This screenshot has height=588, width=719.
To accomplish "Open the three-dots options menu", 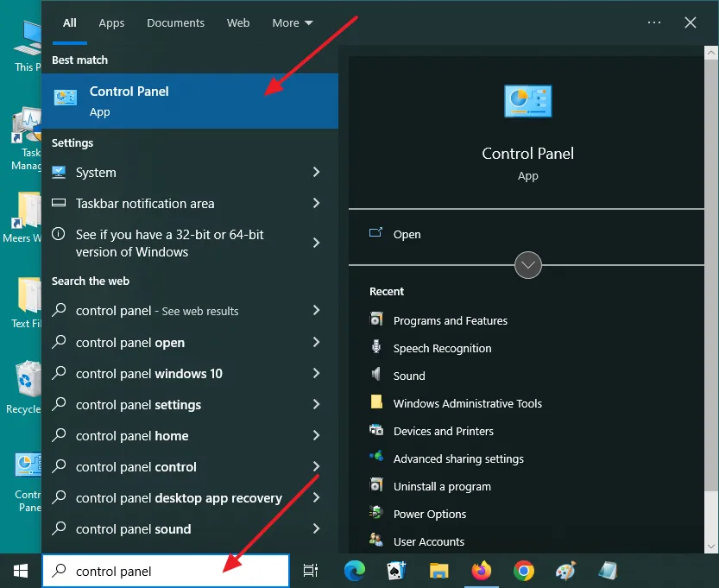I will pyautogui.click(x=654, y=22).
